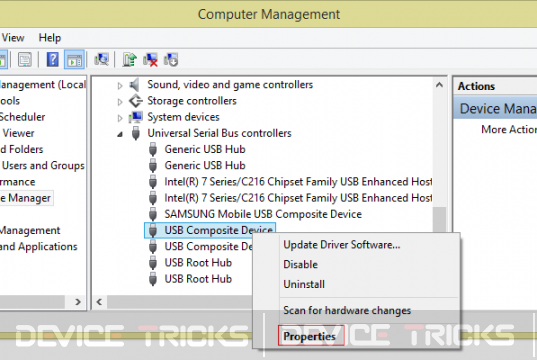Toggle the action pane toolbar icon

[74, 60]
